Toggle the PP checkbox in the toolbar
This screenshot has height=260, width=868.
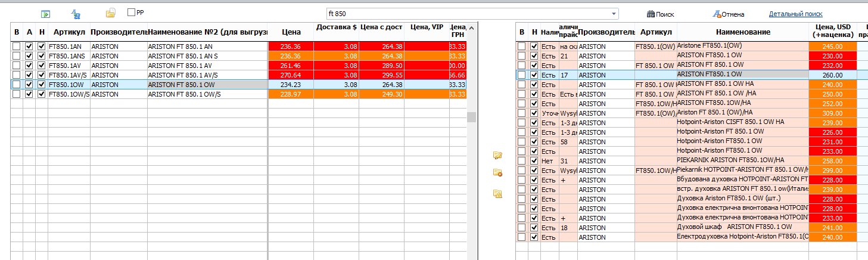tap(132, 12)
